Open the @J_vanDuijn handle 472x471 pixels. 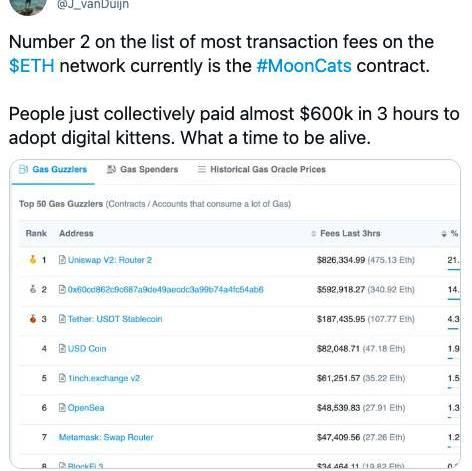tap(93, 5)
